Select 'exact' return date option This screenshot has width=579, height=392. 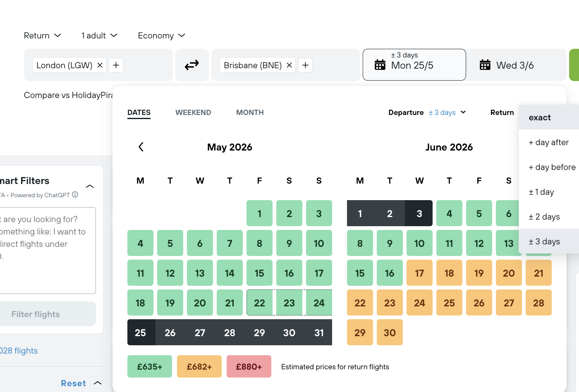click(x=540, y=117)
